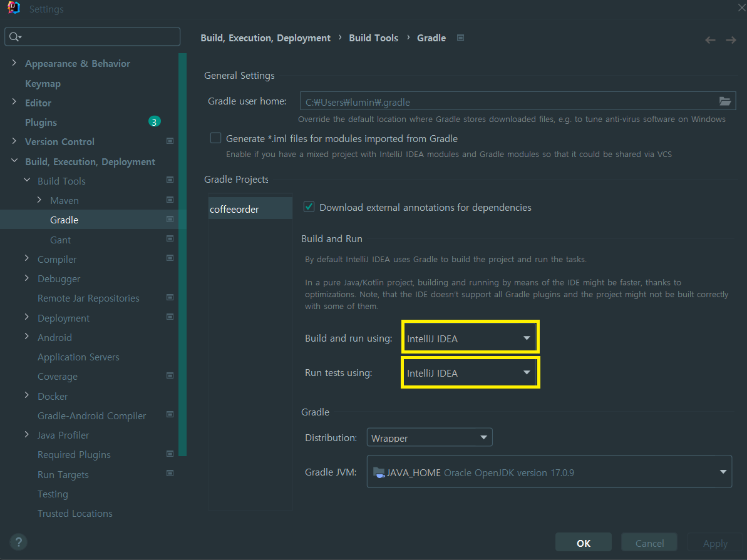The height and width of the screenshot is (560, 747).
Task: Open Keymap settings page
Action: 43,83
